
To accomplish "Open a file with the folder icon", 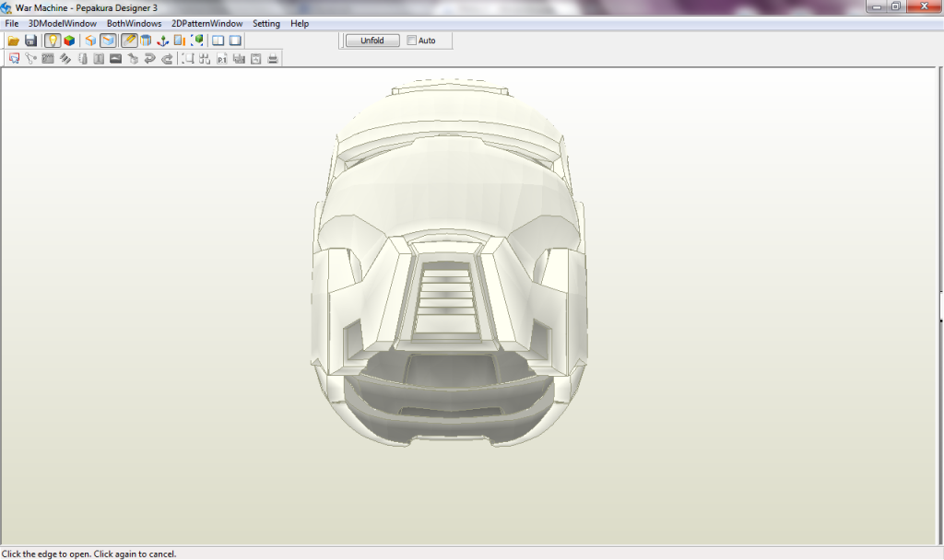I will click(13, 41).
